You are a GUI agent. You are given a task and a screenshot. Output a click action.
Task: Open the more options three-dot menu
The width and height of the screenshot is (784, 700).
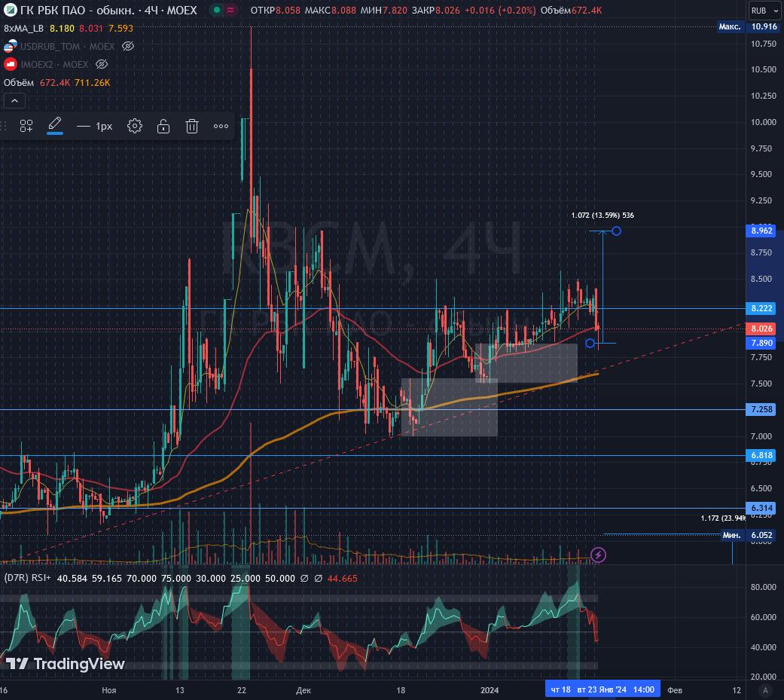(221, 126)
